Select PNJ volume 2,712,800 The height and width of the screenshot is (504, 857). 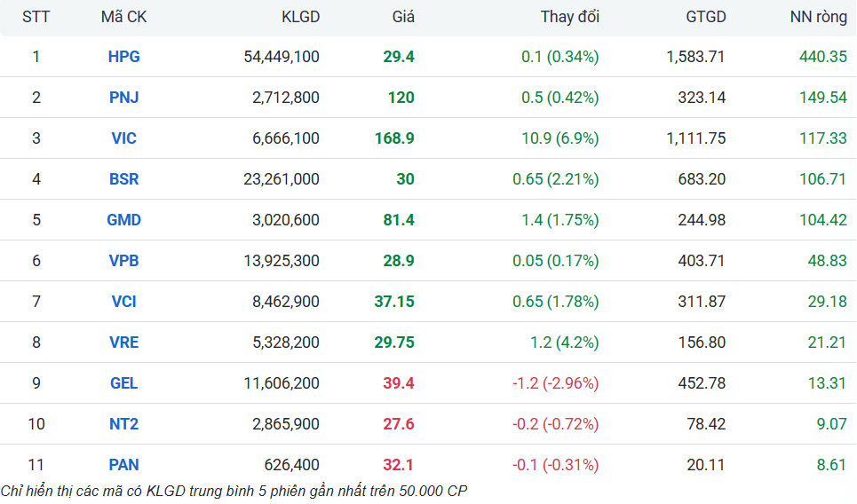tap(286, 98)
